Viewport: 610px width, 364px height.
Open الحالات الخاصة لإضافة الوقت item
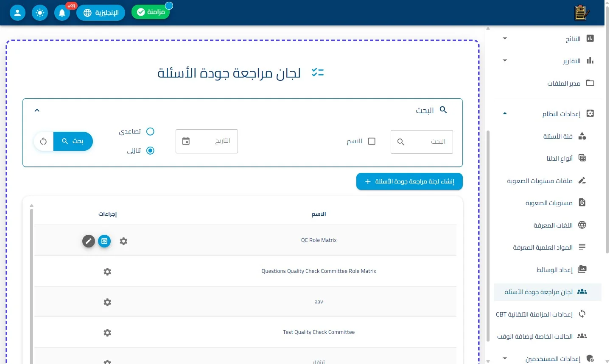point(548,336)
